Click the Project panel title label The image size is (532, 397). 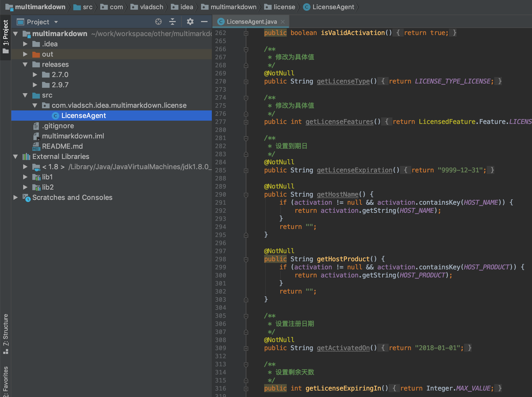[38, 22]
